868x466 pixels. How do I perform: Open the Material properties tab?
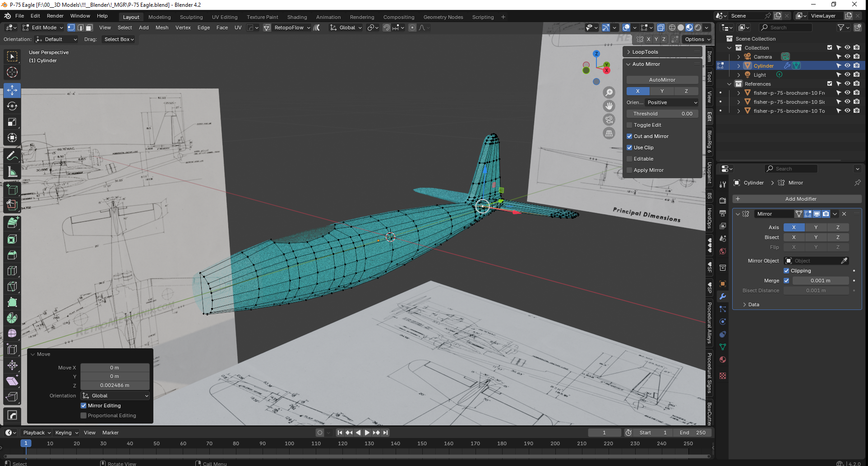click(x=723, y=360)
